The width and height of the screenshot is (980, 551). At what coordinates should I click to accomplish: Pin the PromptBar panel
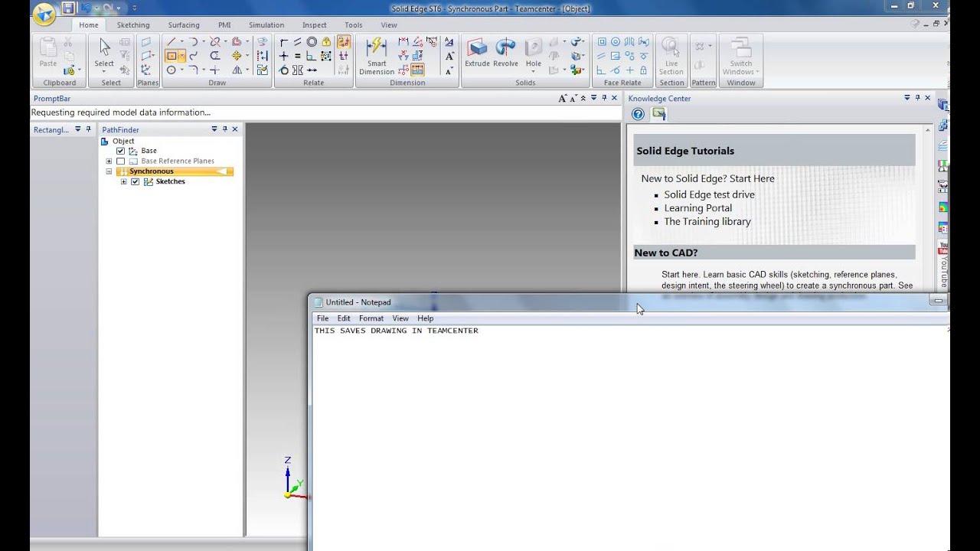pyautogui.click(x=603, y=98)
